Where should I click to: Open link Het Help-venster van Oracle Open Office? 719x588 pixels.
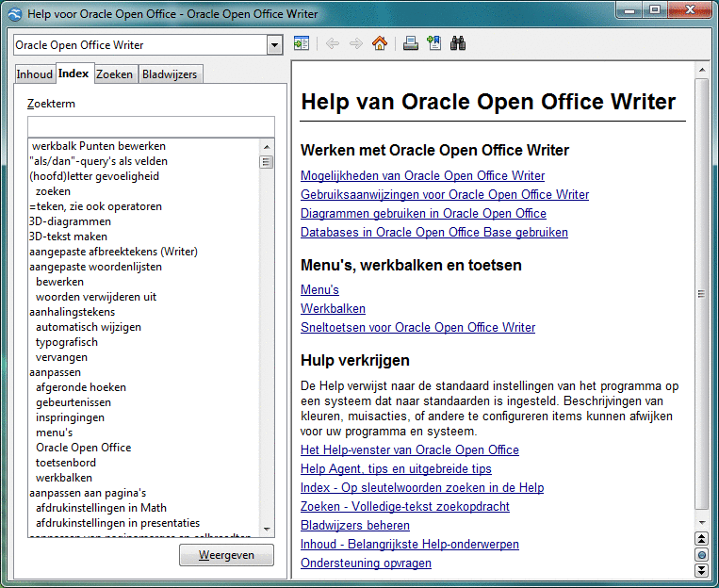tap(410, 449)
